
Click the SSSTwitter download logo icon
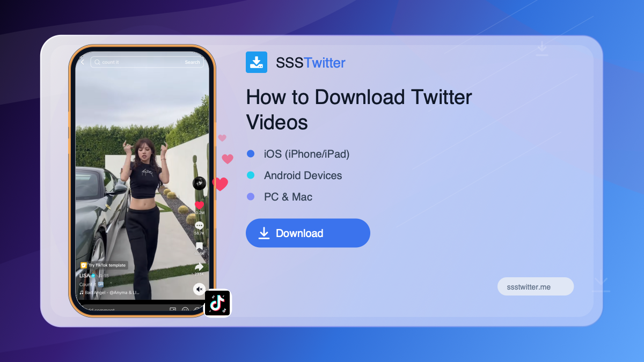click(257, 62)
